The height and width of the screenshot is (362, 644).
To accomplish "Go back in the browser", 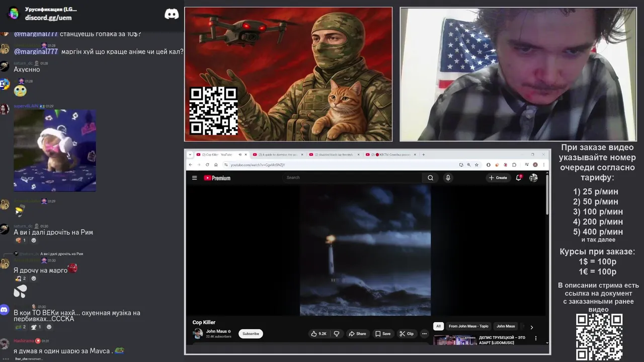I will (191, 165).
